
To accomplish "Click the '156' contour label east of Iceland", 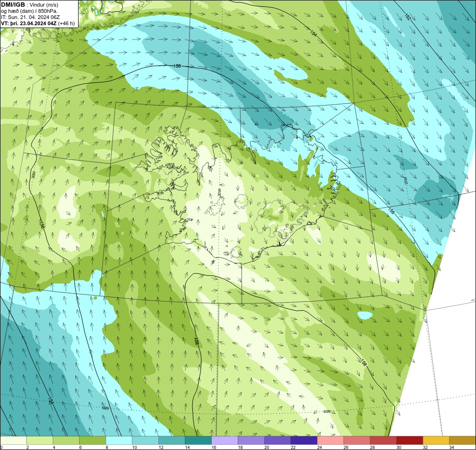I will click(x=391, y=211).
